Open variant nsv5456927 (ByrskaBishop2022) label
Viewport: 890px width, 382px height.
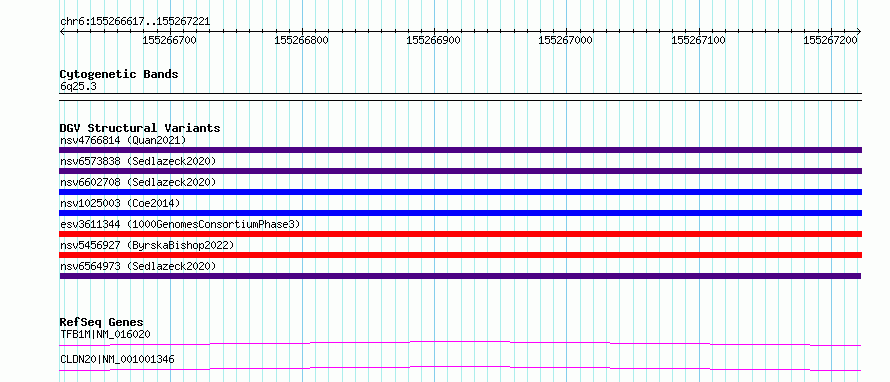coord(147,245)
